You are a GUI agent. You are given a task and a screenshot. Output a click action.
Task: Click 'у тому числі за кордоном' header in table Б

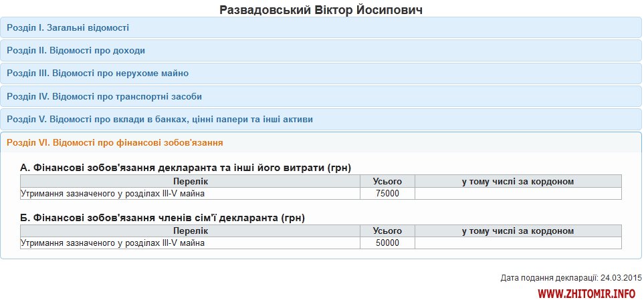pyautogui.click(x=518, y=231)
